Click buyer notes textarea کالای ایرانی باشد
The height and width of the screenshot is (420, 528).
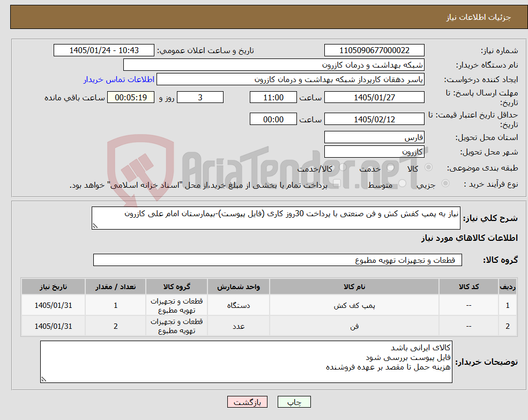[x=246, y=362]
